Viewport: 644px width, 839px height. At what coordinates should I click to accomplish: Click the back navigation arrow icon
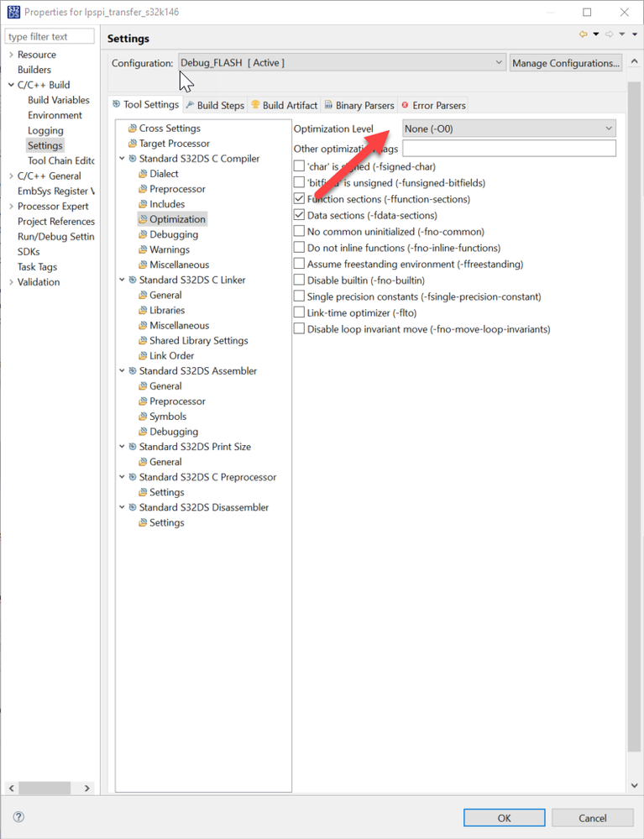click(x=583, y=34)
